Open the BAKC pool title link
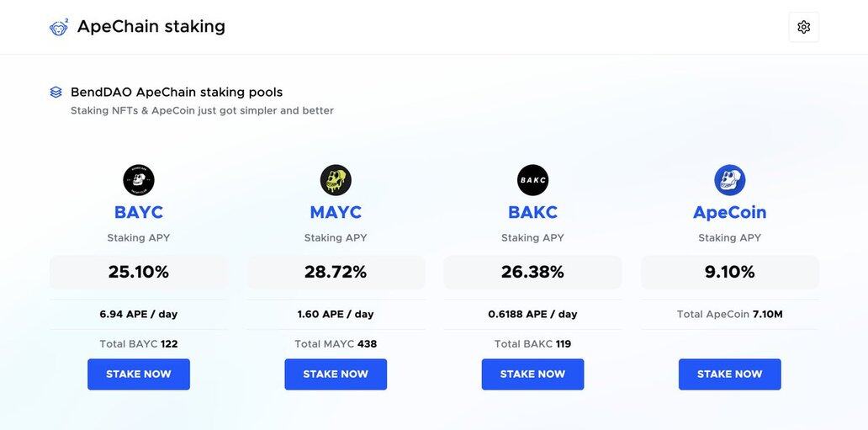 point(532,212)
